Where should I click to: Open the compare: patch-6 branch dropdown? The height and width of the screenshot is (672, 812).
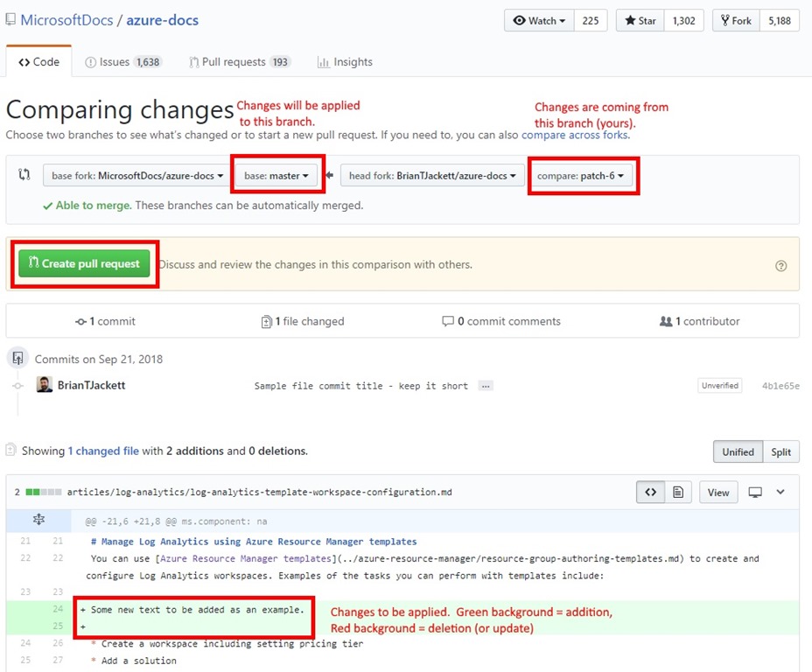point(581,176)
